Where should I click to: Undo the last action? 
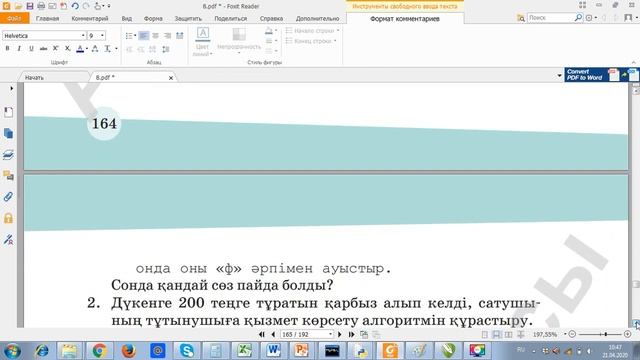[x=75, y=6]
